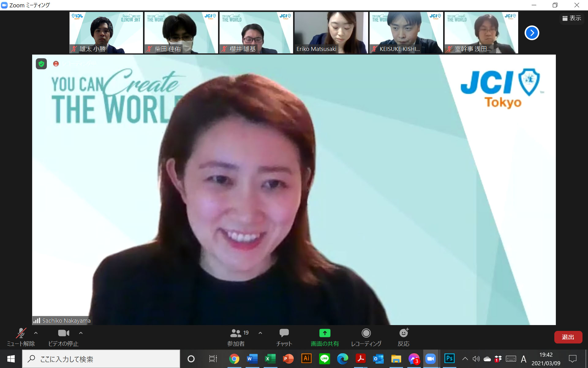Open the 表示 view menu

[x=572, y=18]
